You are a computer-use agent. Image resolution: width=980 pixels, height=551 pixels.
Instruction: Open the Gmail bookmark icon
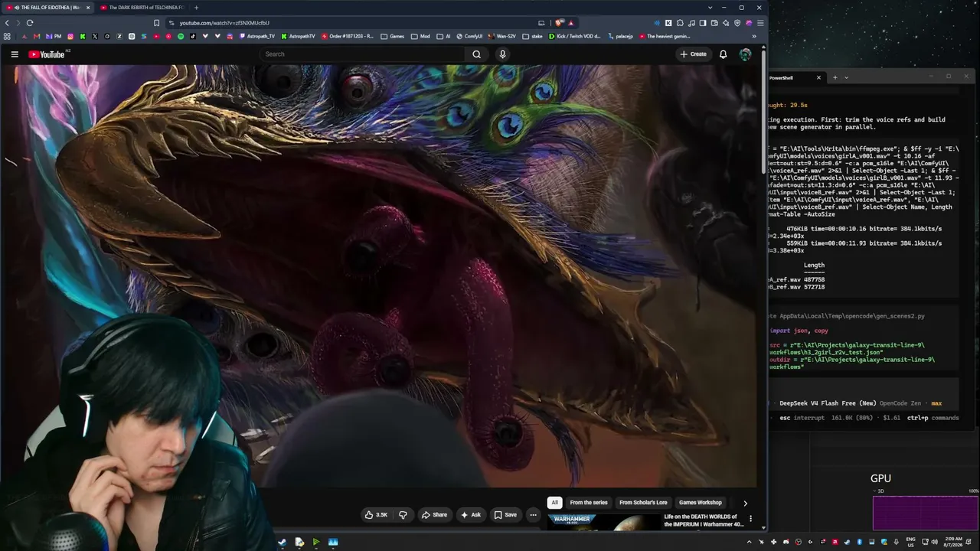[36, 36]
